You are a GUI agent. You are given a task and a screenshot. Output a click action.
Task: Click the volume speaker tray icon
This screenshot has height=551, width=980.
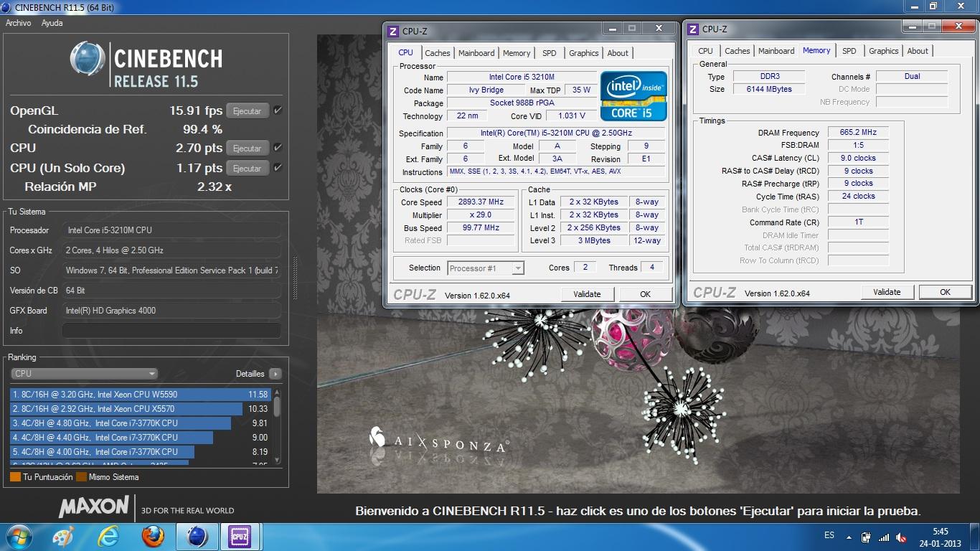(x=900, y=537)
